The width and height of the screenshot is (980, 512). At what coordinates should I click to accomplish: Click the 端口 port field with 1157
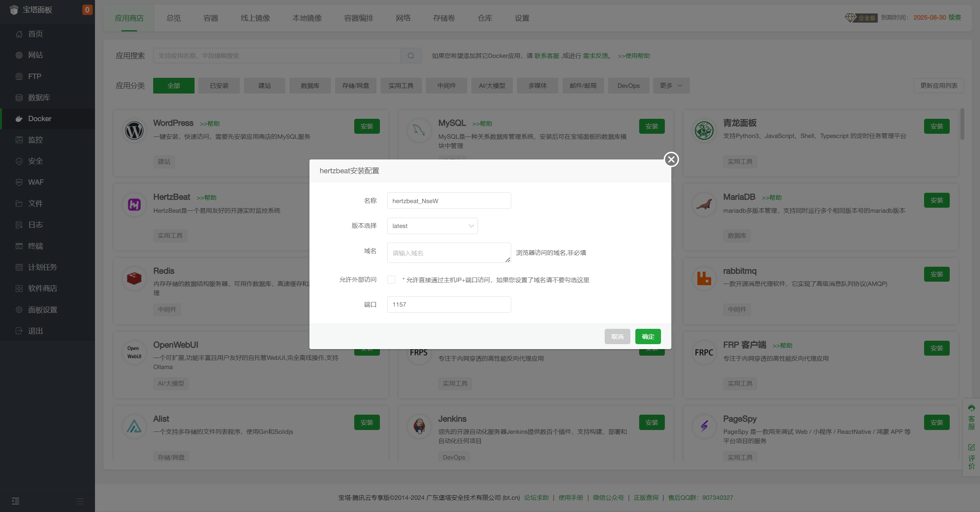coord(449,305)
